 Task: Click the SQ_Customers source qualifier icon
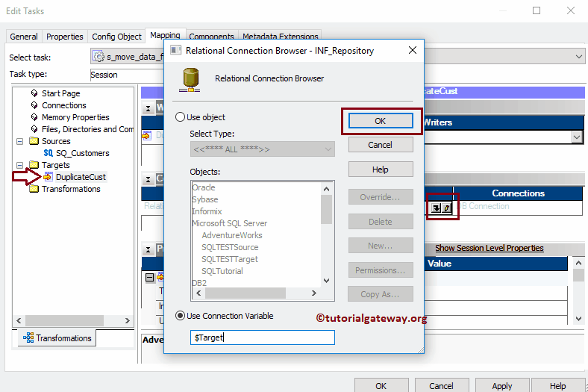[x=48, y=153]
